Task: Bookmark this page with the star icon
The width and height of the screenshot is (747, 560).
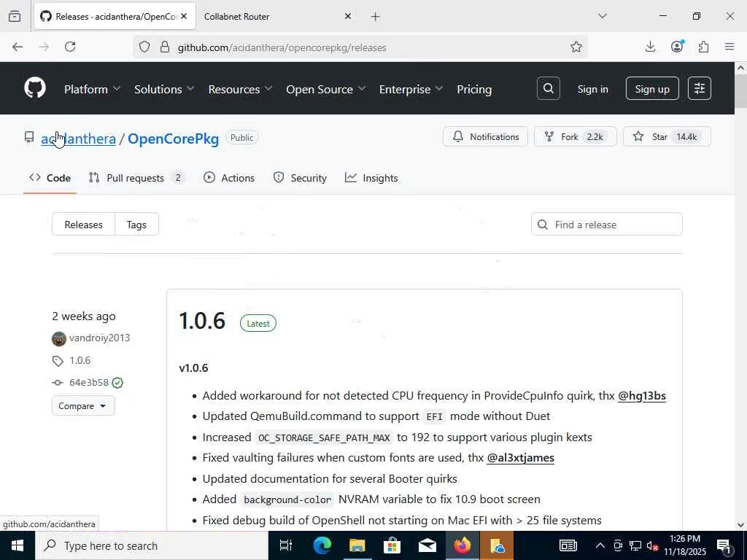Action: [576, 47]
